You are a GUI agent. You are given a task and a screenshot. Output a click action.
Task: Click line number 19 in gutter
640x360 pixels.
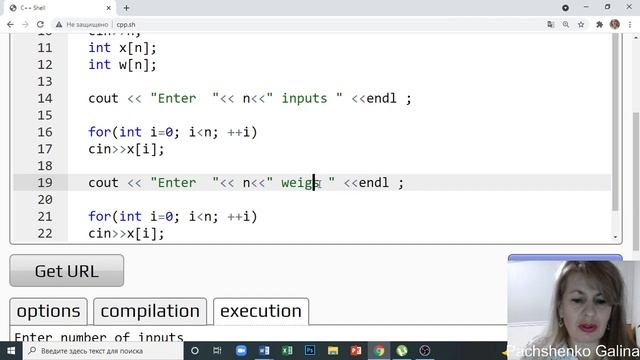tap(45, 182)
